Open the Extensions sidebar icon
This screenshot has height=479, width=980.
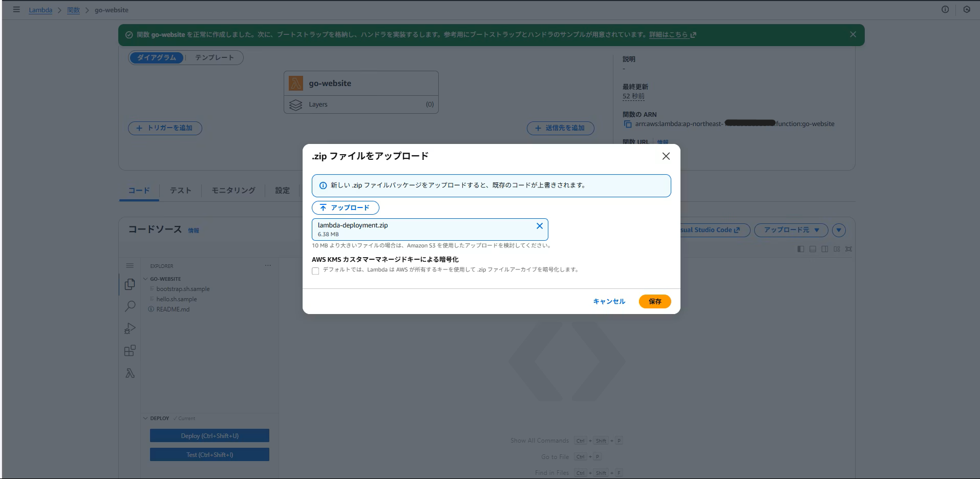point(130,351)
